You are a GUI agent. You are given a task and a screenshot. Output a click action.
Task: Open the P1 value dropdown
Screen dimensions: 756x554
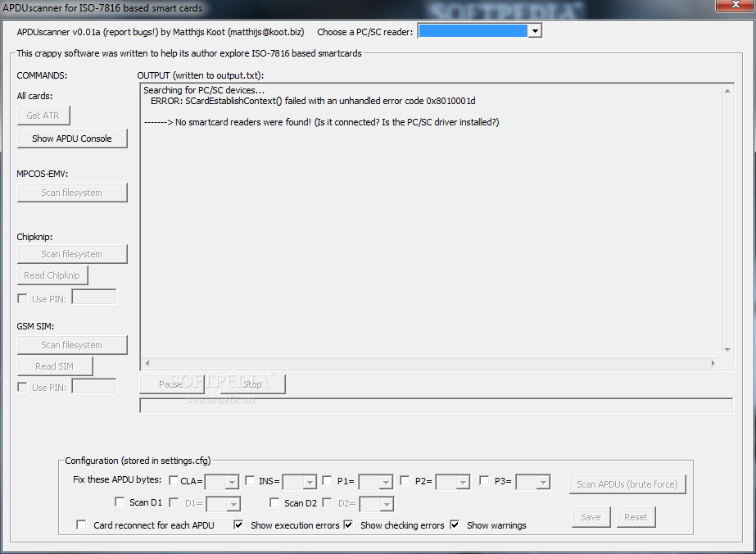[x=386, y=482]
